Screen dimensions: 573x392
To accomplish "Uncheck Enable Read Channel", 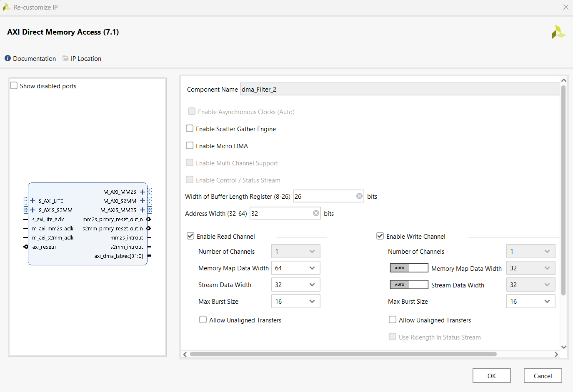I will (190, 236).
